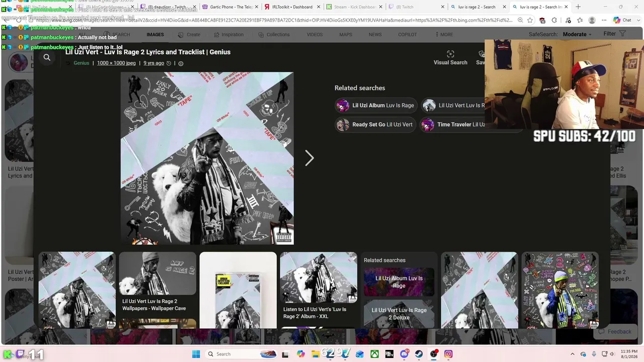
Task: Click 'Lil Uzi Album Luv Is Rage' tile in bottom row
Action: (399, 282)
